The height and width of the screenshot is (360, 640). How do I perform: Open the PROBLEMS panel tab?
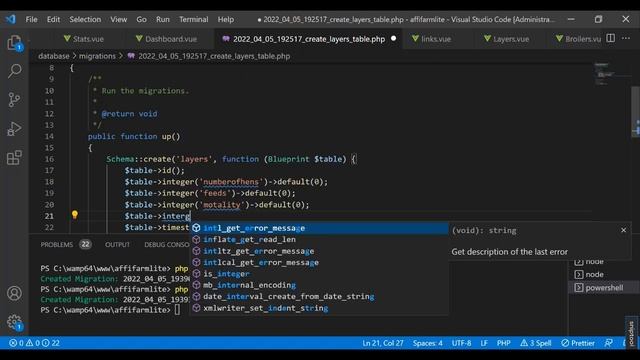pos(56,244)
